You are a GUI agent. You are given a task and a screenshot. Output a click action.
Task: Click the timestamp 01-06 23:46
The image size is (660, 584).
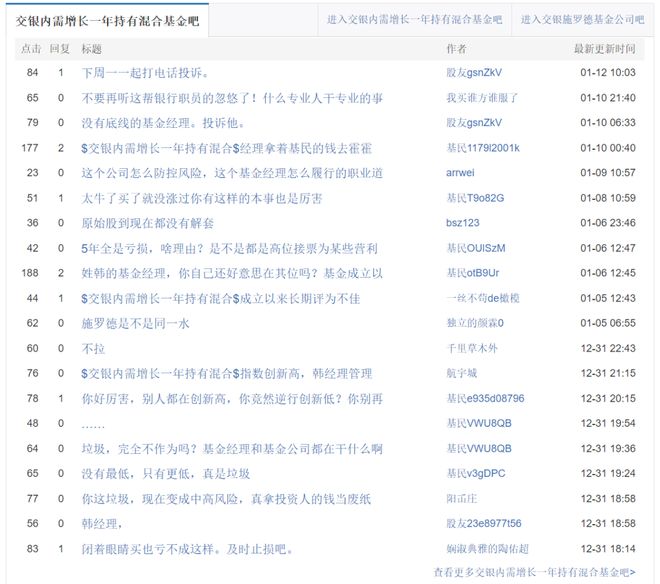pos(608,223)
